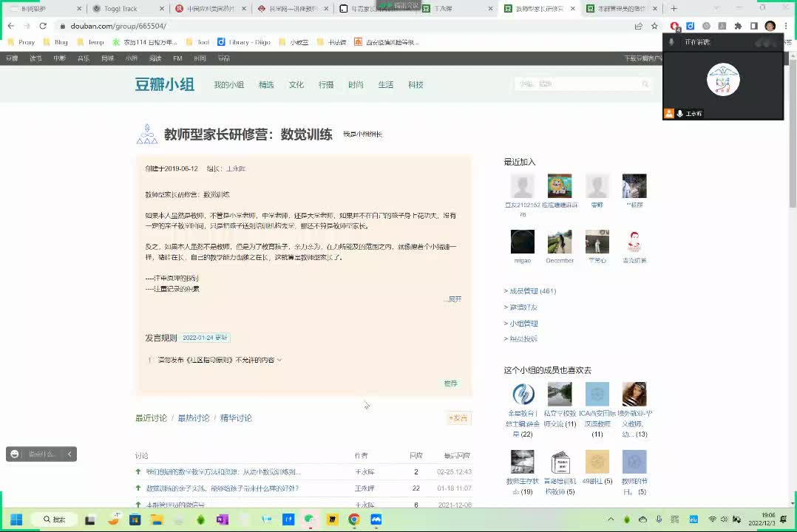
Task: Open 电影 in Douban top navigation
Action: click(x=59, y=58)
